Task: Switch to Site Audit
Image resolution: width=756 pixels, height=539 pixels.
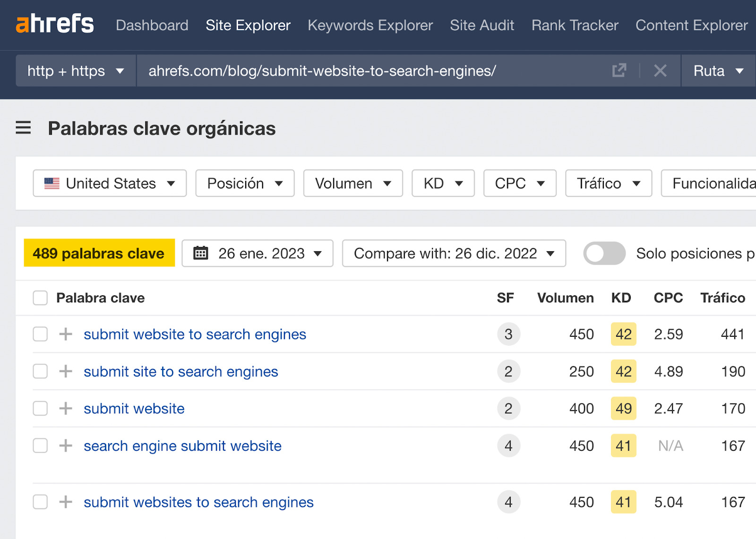Action: 482,25
